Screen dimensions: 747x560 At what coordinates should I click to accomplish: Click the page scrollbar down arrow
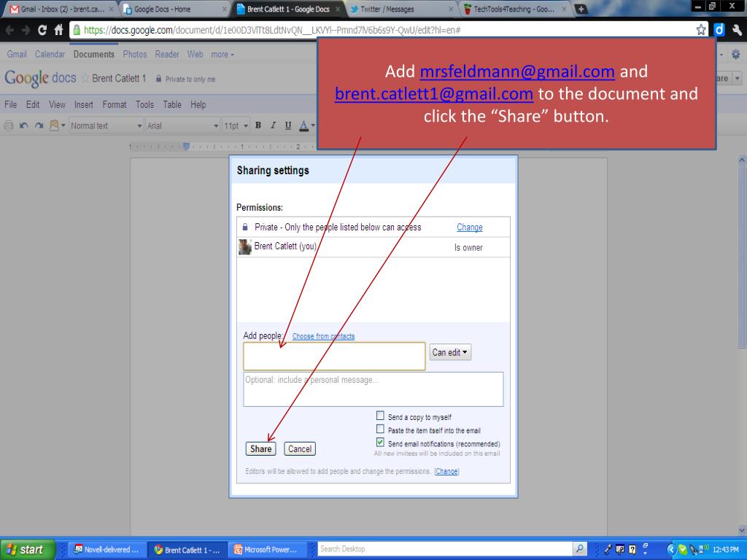742,529
